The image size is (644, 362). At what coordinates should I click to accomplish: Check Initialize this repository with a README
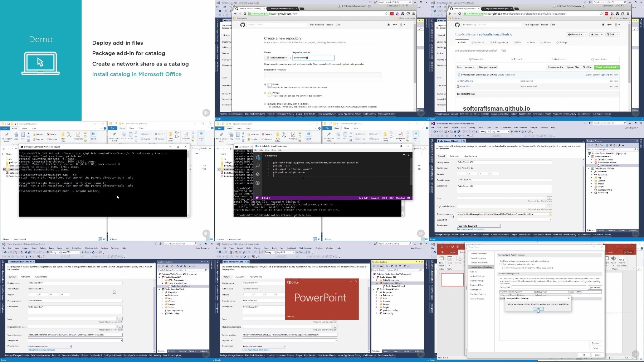click(x=265, y=104)
